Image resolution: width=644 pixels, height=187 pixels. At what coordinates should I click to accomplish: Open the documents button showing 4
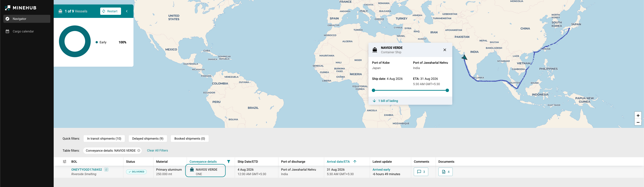click(x=446, y=172)
